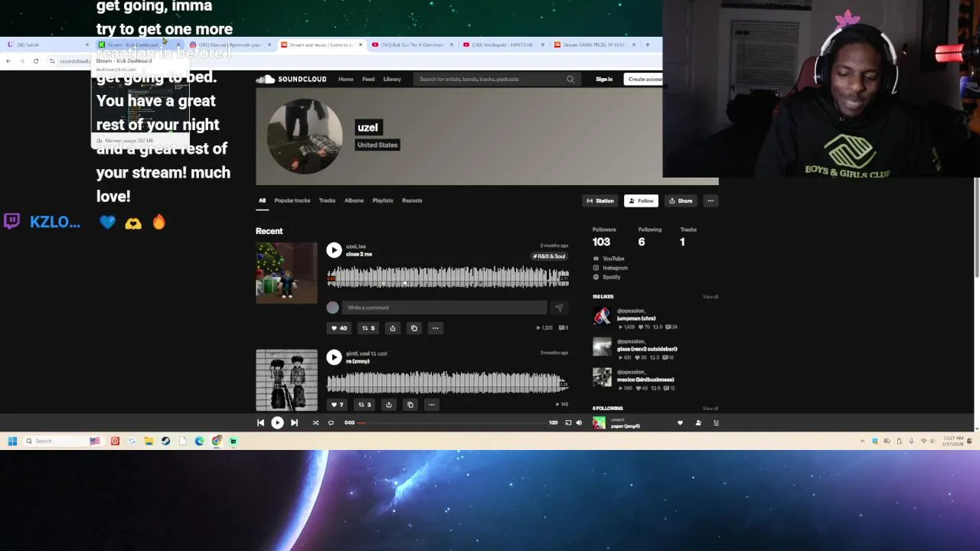980x551 pixels.
Task: Open the Library page
Action: [x=392, y=79]
